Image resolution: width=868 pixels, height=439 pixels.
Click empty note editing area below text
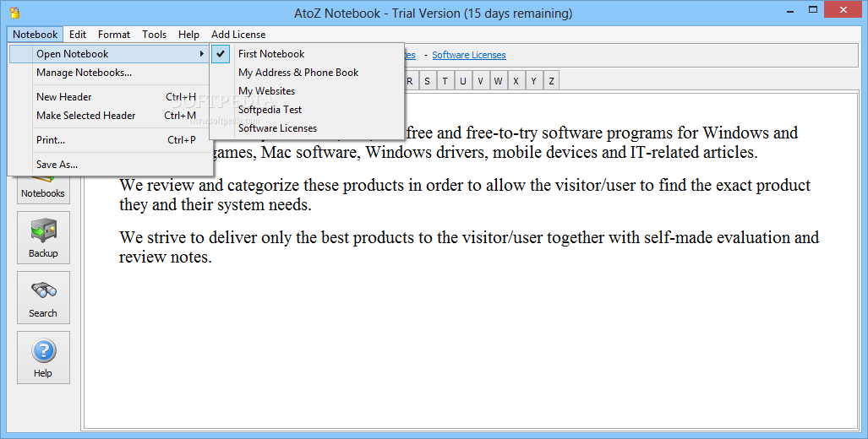coord(471,349)
